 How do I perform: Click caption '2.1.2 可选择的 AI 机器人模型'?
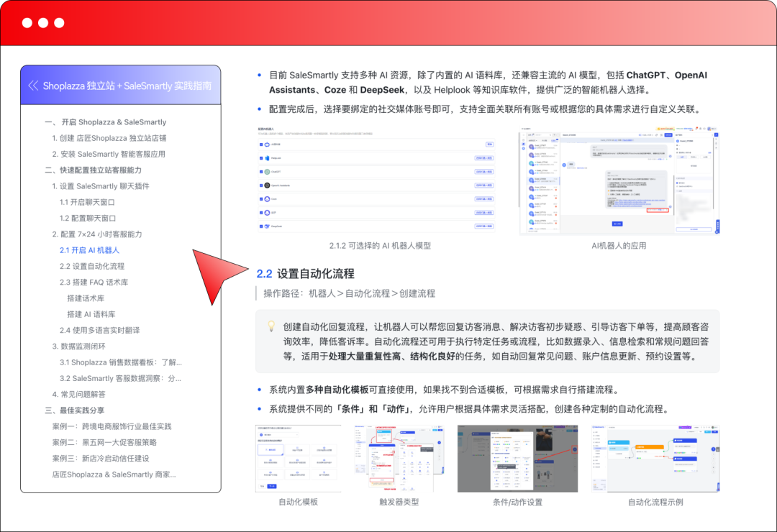click(380, 246)
